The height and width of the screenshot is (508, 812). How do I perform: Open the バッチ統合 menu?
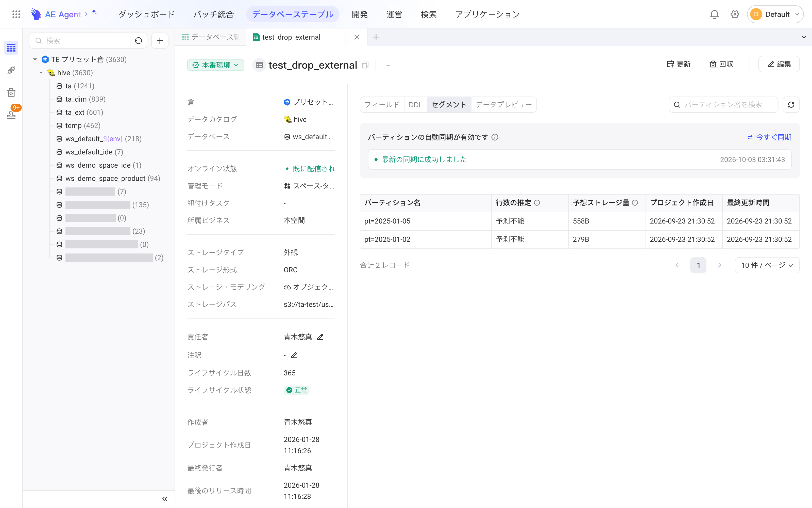coord(213,14)
